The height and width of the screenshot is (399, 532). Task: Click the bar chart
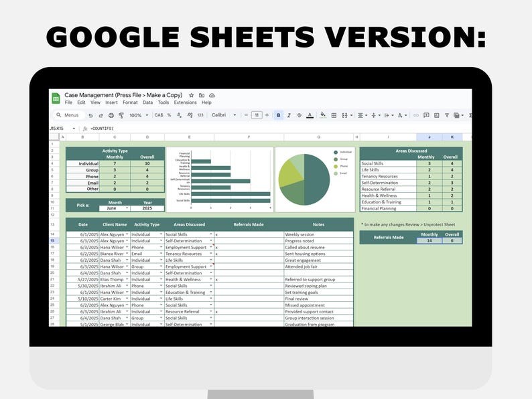tap(220, 179)
